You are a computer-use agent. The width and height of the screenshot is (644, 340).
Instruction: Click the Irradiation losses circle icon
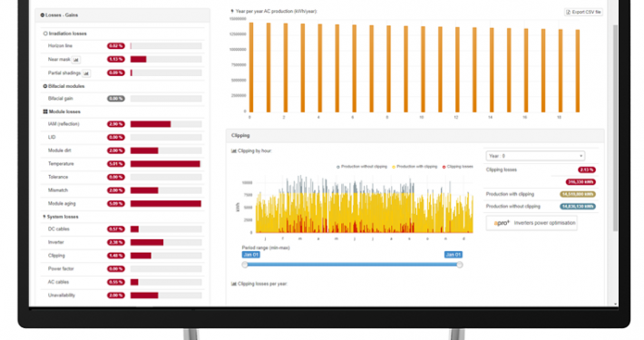tap(45, 34)
